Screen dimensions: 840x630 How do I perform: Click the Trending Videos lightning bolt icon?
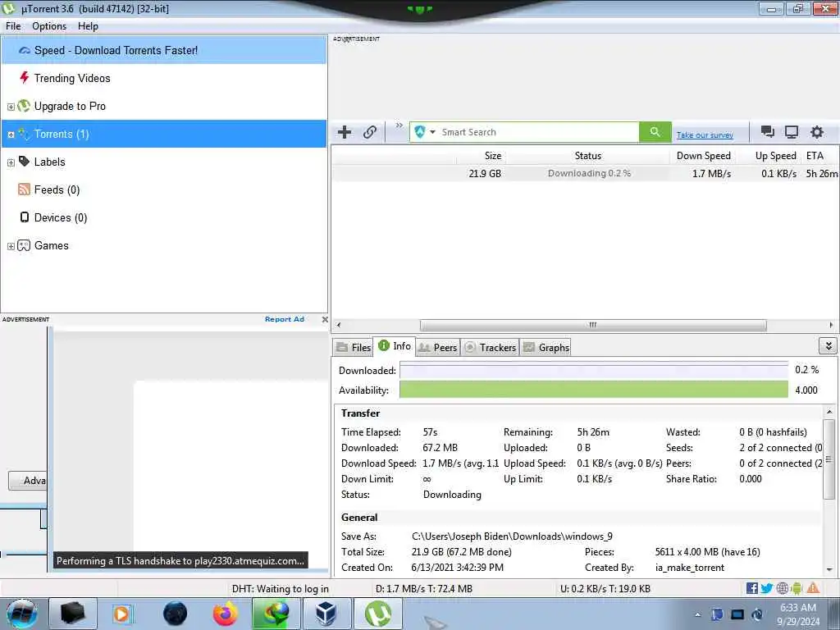click(24, 78)
